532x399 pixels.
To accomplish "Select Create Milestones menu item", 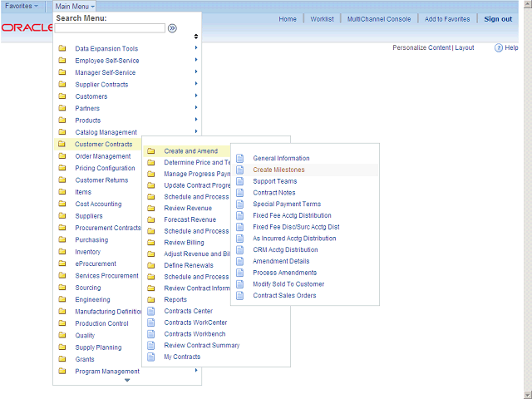I will click(278, 170).
